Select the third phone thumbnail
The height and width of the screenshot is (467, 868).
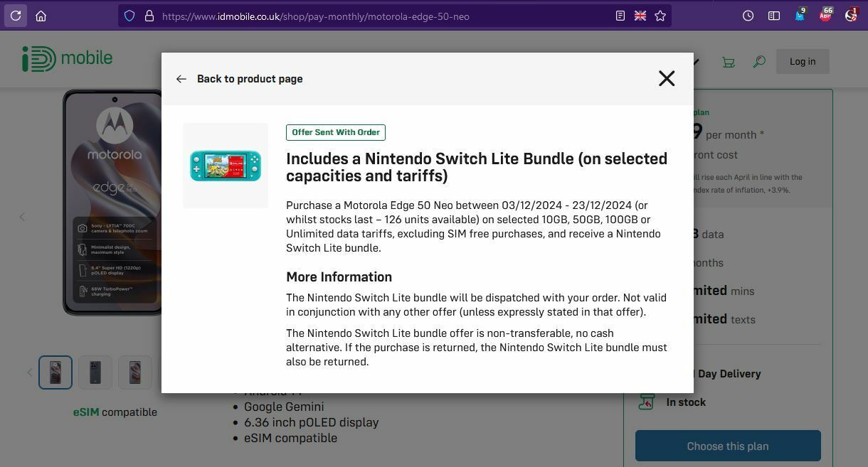click(x=135, y=372)
